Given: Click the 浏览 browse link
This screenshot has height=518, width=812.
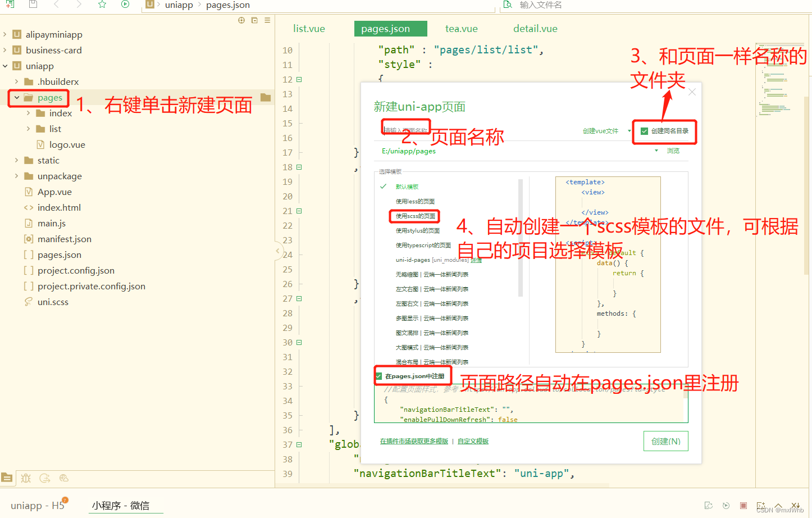Looking at the screenshot, I should tap(673, 151).
